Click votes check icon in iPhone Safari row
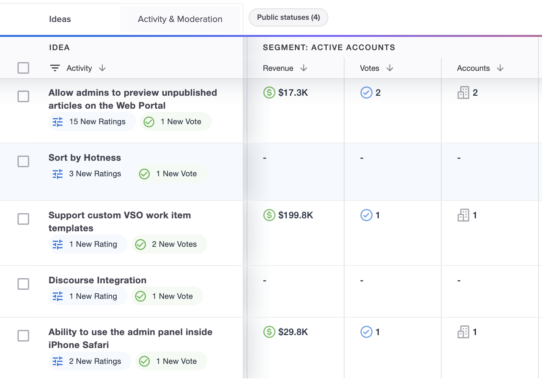The image size is (542, 392). [x=366, y=332]
